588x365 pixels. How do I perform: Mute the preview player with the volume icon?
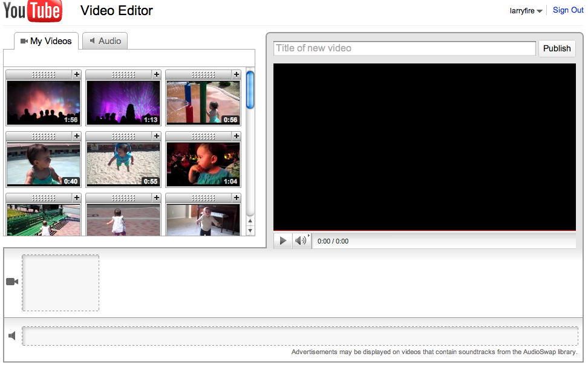(299, 241)
